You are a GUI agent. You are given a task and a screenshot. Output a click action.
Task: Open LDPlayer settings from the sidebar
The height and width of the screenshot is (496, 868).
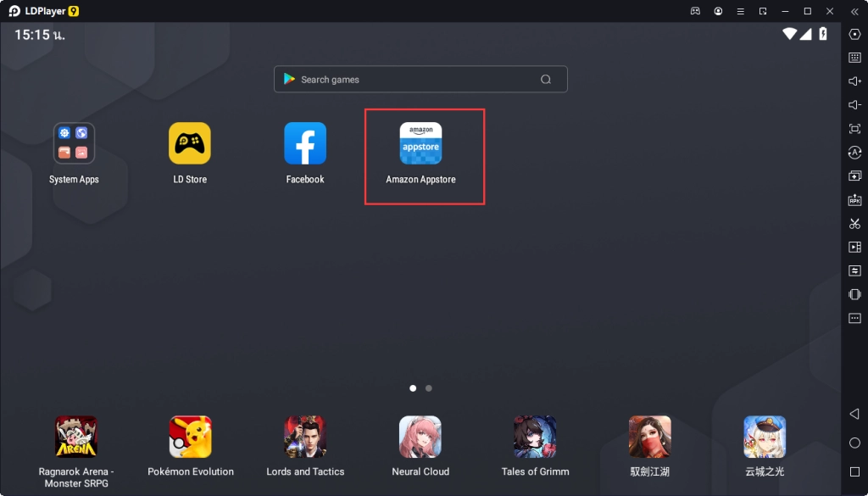pyautogui.click(x=854, y=34)
